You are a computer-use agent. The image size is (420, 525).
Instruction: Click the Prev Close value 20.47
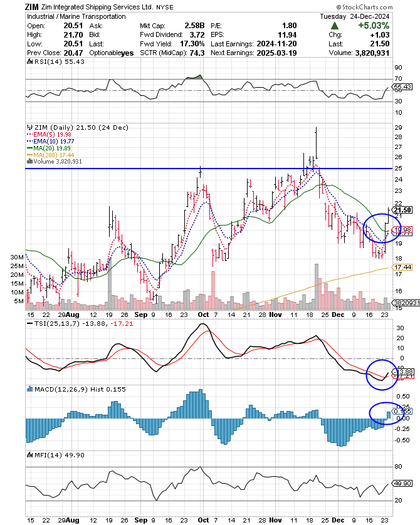(73, 53)
